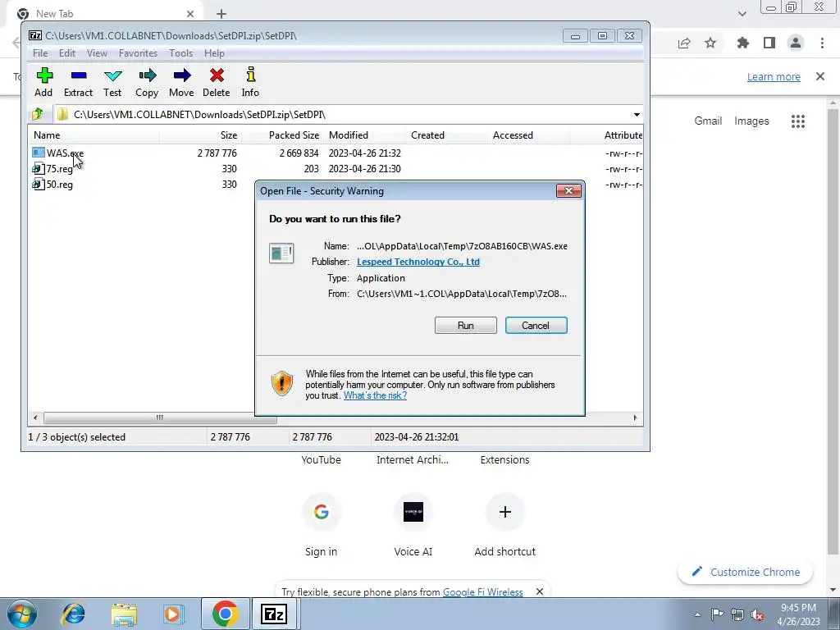The width and height of the screenshot is (840, 630).
Task: Go up one folder level in 7-Zip
Action: click(38, 114)
